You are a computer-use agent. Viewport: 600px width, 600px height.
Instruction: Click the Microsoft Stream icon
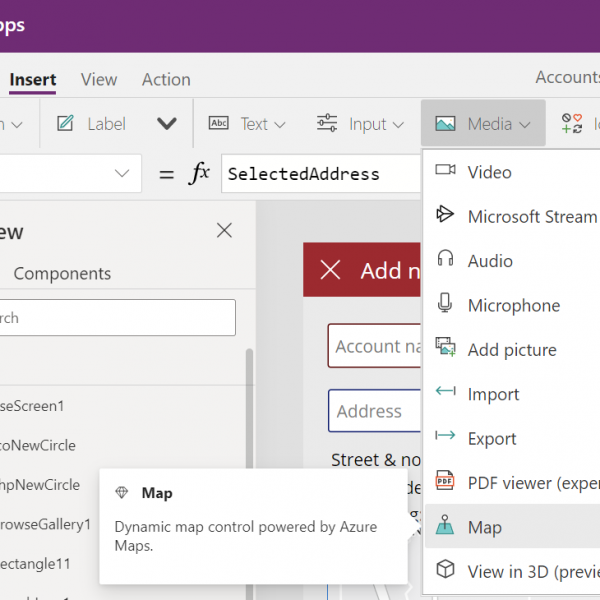pyautogui.click(x=445, y=214)
